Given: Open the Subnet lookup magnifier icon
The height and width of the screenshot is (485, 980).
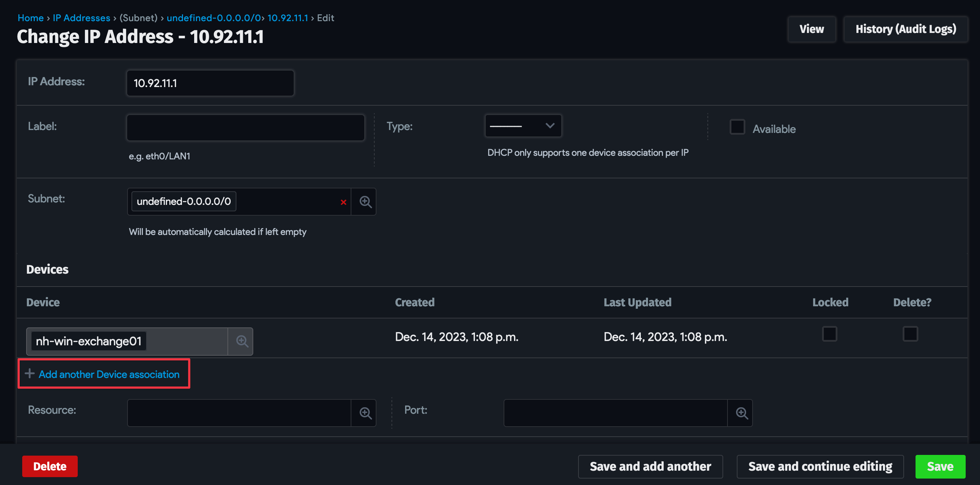Looking at the screenshot, I should tap(365, 202).
